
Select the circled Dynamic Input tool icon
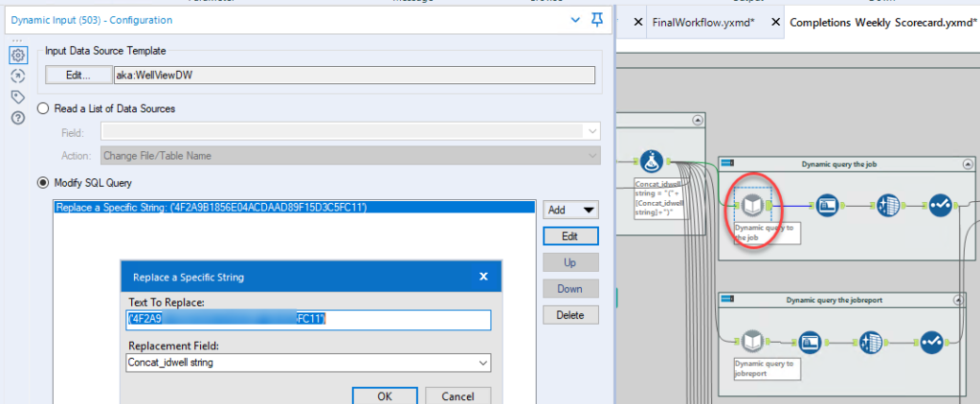click(x=752, y=206)
